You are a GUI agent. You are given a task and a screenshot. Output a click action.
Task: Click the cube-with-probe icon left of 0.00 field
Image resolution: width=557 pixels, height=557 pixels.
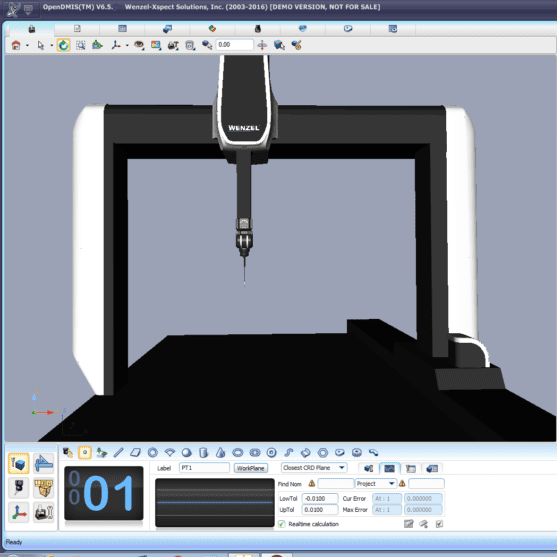[207, 45]
